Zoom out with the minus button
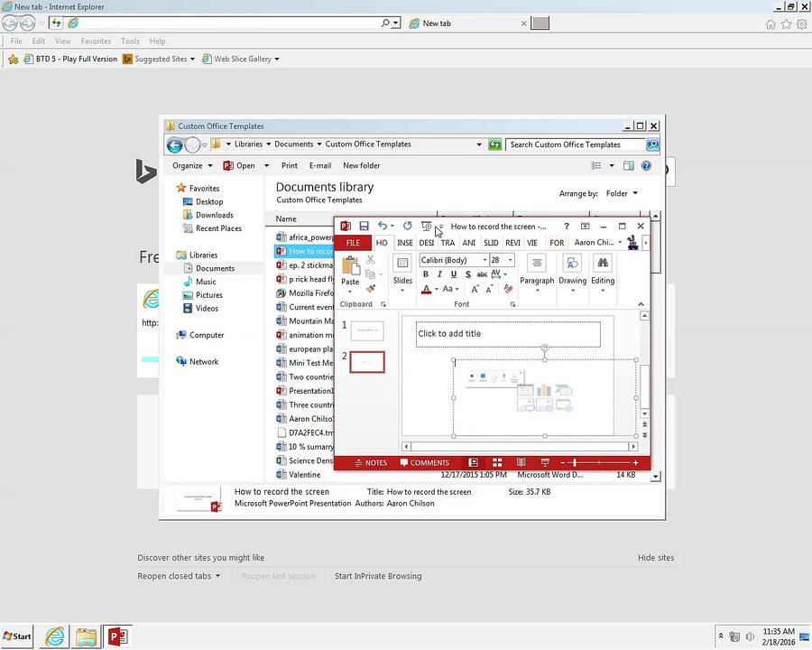Image resolution: width=812 pixels, height=650 pixels. click(x=562, y=462)
